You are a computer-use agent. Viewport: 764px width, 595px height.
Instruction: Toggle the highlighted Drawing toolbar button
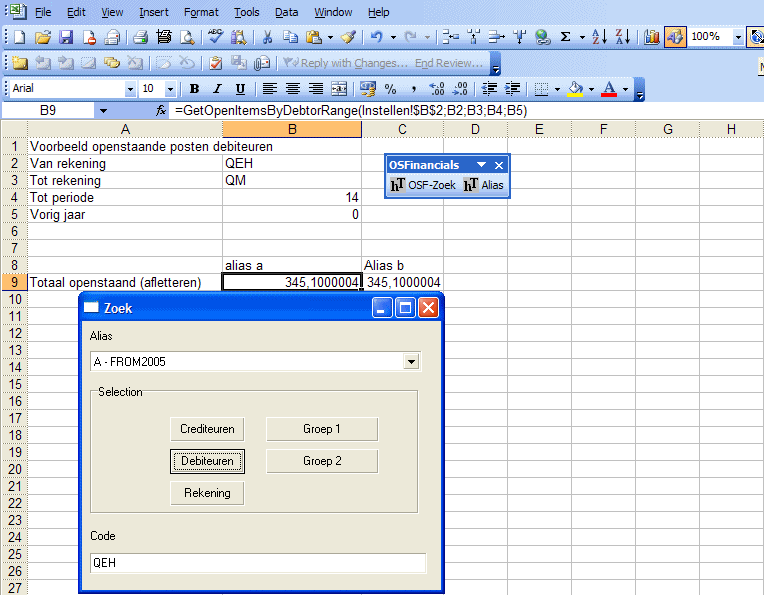point(675,37)
